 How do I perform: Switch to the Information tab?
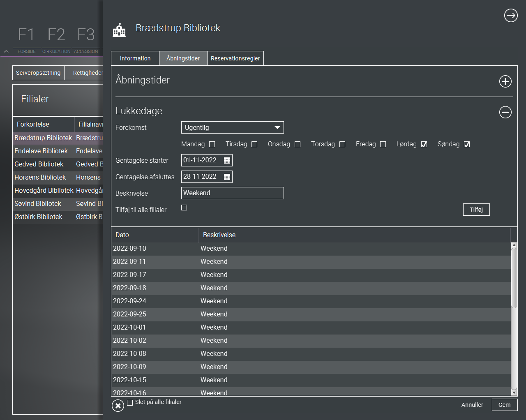click(135, 58)
